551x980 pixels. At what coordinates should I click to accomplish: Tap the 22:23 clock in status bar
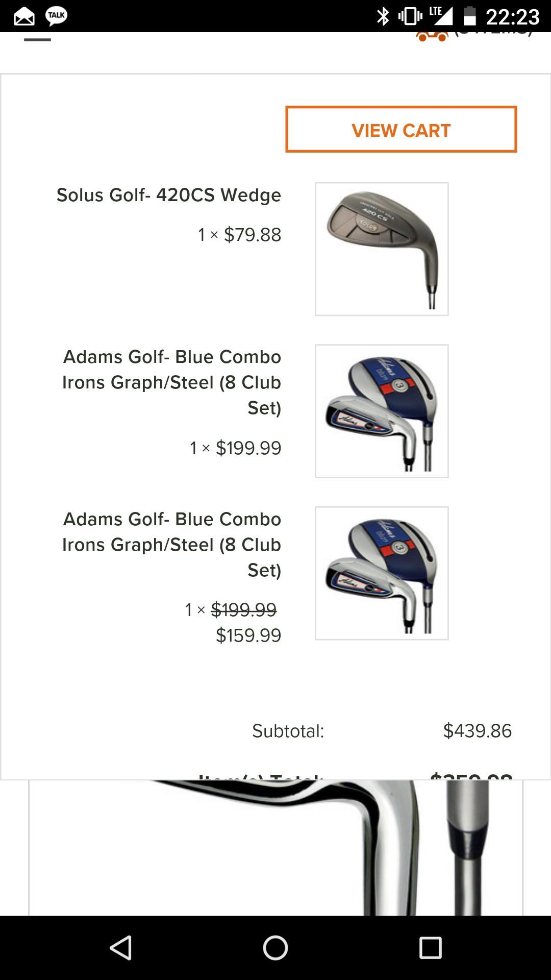[x=512, y=17]
